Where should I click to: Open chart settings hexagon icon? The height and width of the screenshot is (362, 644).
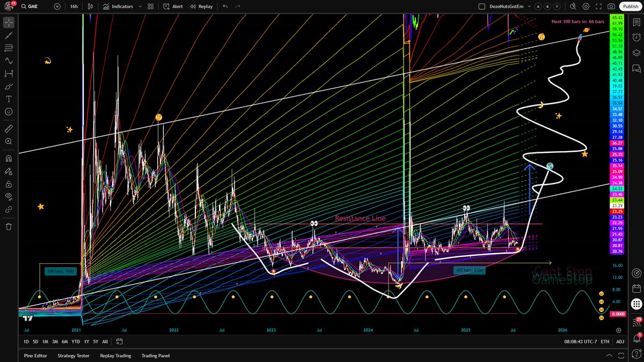pyautogui.click(x=586, y=6)
